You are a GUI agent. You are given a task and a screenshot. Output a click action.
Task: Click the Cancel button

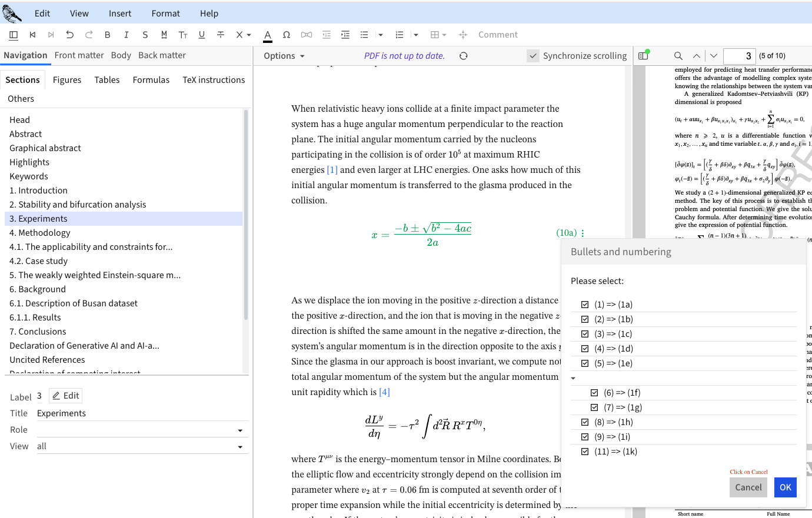click(748, 487)
